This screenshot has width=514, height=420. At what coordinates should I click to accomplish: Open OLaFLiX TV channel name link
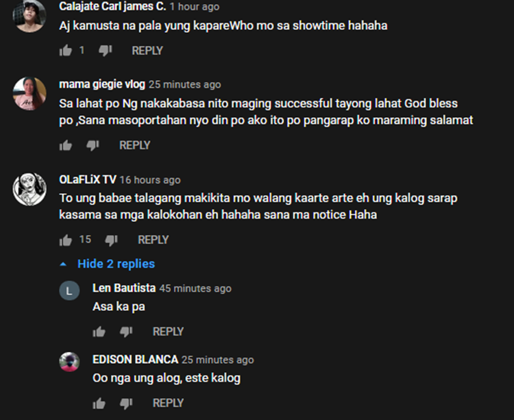click(x=88, y=180)
